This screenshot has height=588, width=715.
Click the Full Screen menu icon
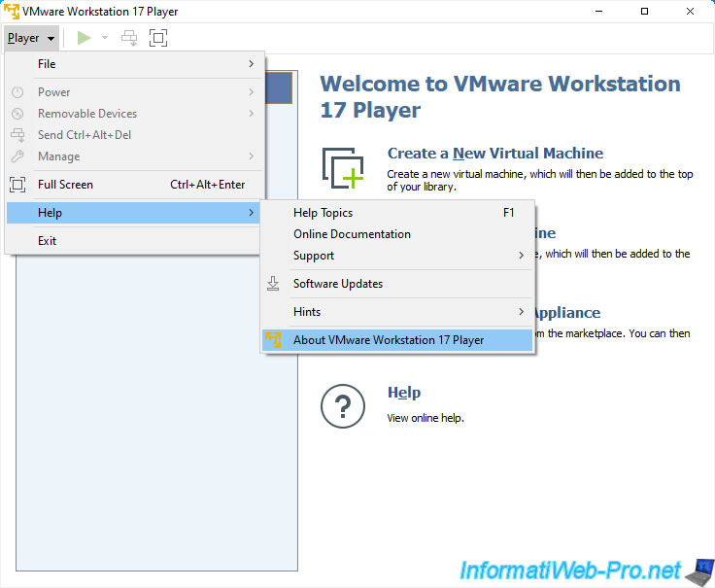pyautogui.click(x=17, y=185)
